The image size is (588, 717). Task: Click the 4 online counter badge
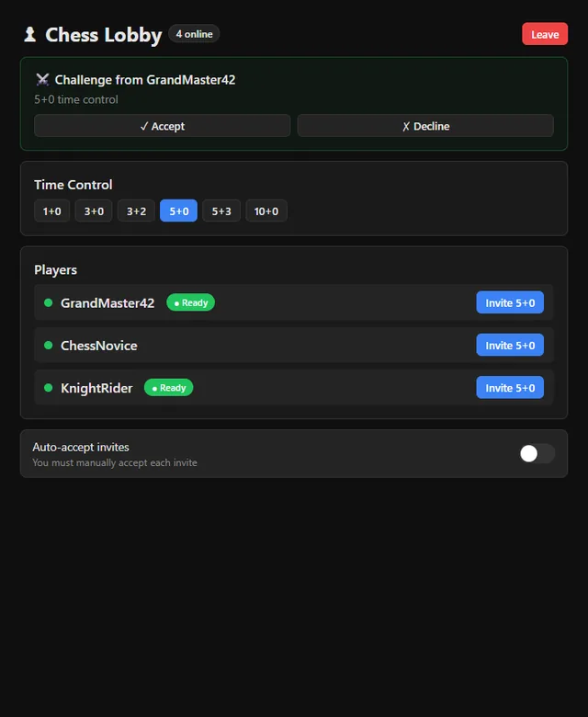click(194, 34)
